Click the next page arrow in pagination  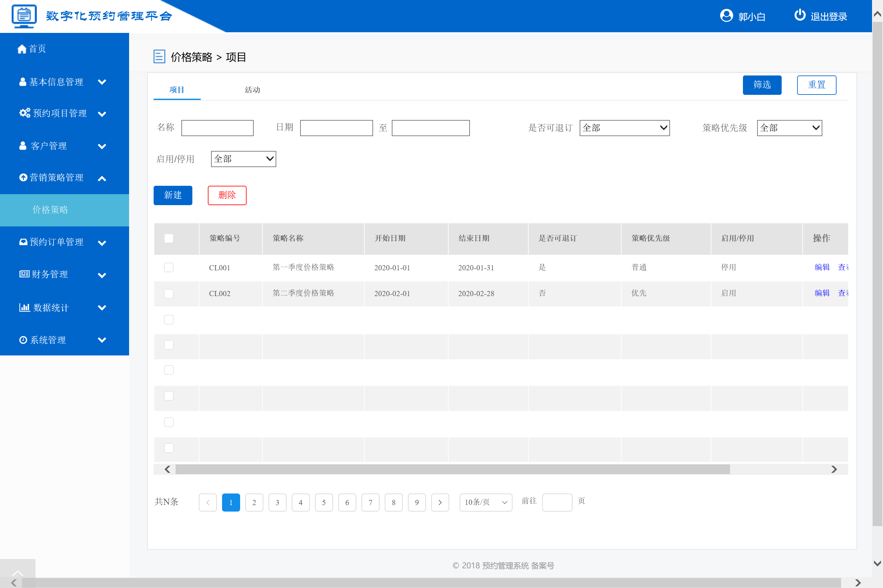(440, 503)
